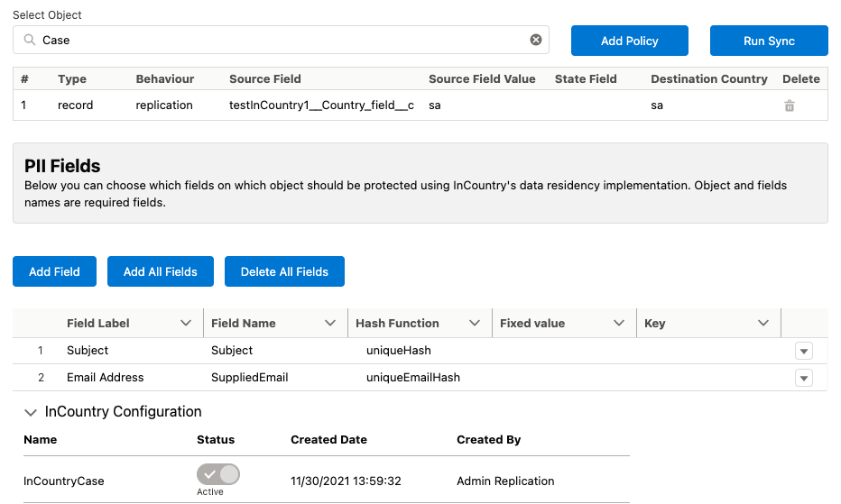Screen dimensions: 841x504
Task: Clear the Case object selection
Action: coord(536,40)
